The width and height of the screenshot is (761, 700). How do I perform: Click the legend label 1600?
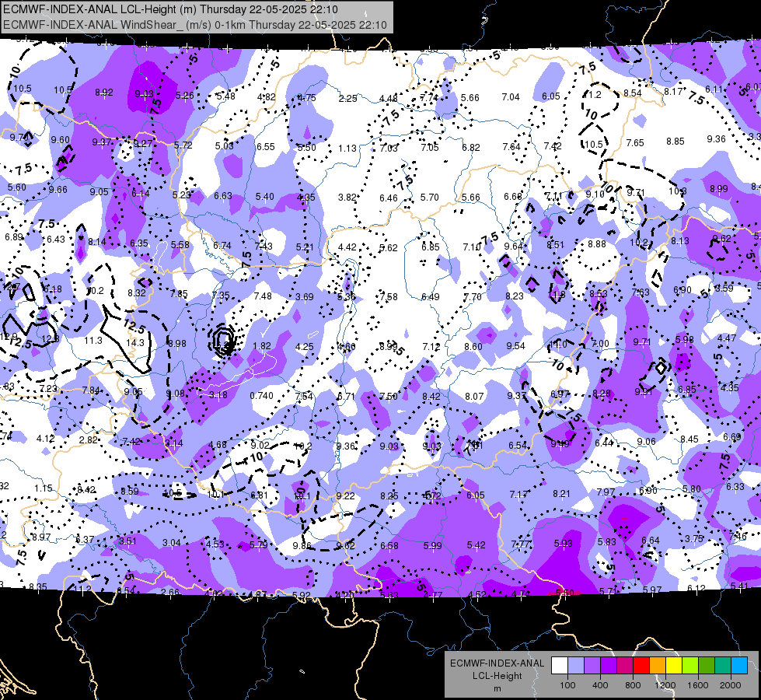[x=698, y=685]
